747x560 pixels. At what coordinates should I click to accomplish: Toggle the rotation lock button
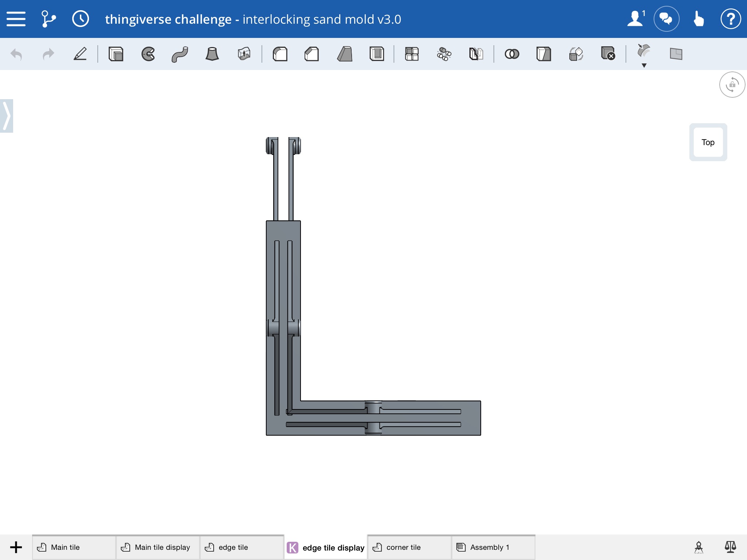click(x=732, y=85)
